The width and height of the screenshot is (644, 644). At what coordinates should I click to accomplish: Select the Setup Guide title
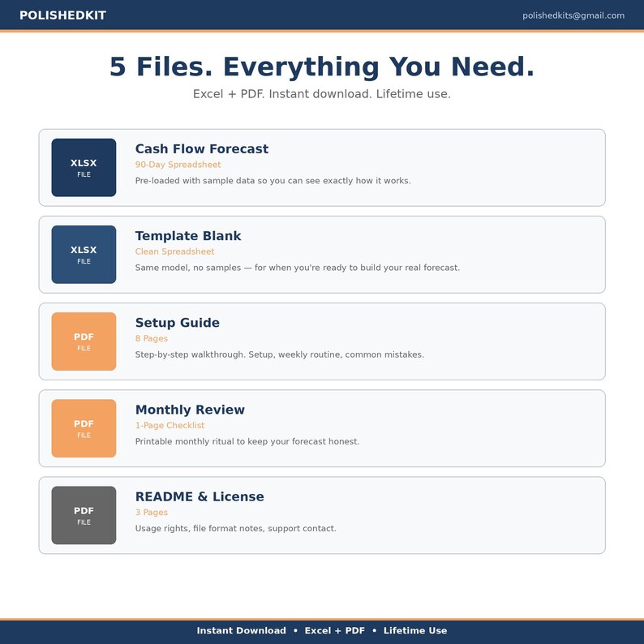click(178, 323)
